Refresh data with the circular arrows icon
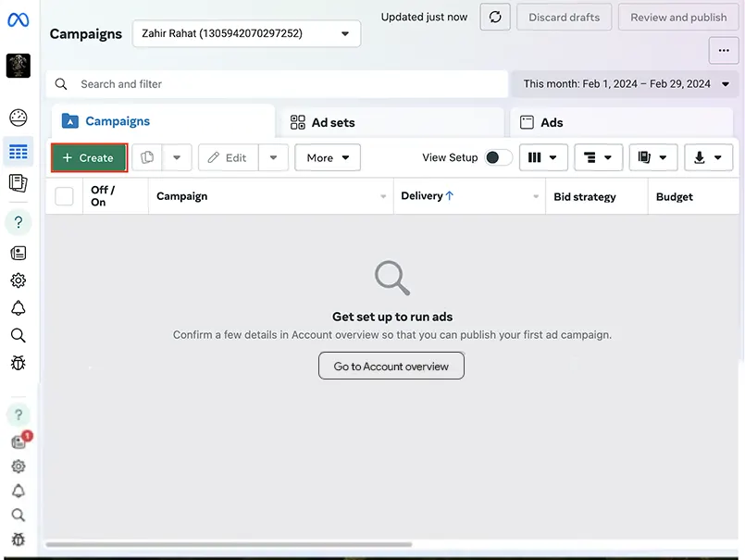 494,17
